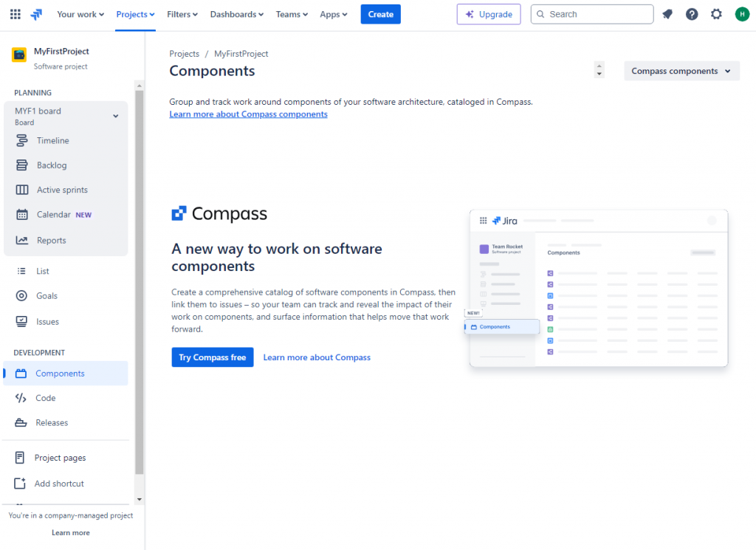
Task: Click the Project pages sidebar item
Action: point(66,458)
